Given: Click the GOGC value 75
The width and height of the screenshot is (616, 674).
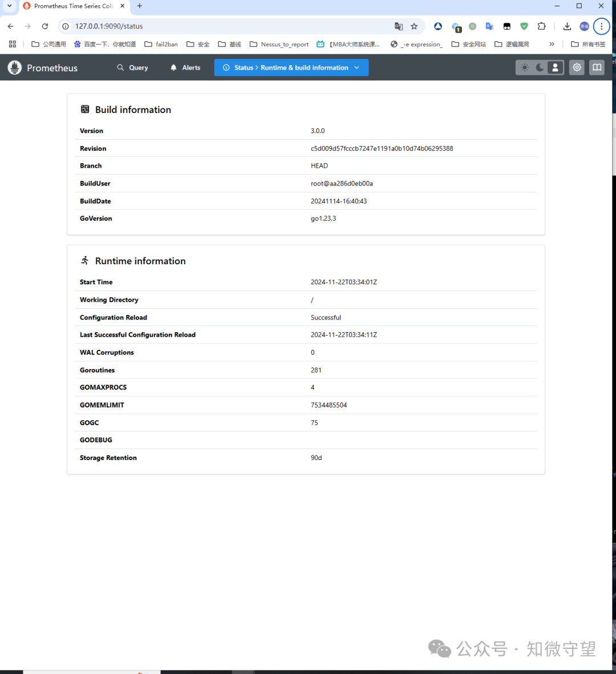Looking at the screenshot, I should click(x=314, y=422).
